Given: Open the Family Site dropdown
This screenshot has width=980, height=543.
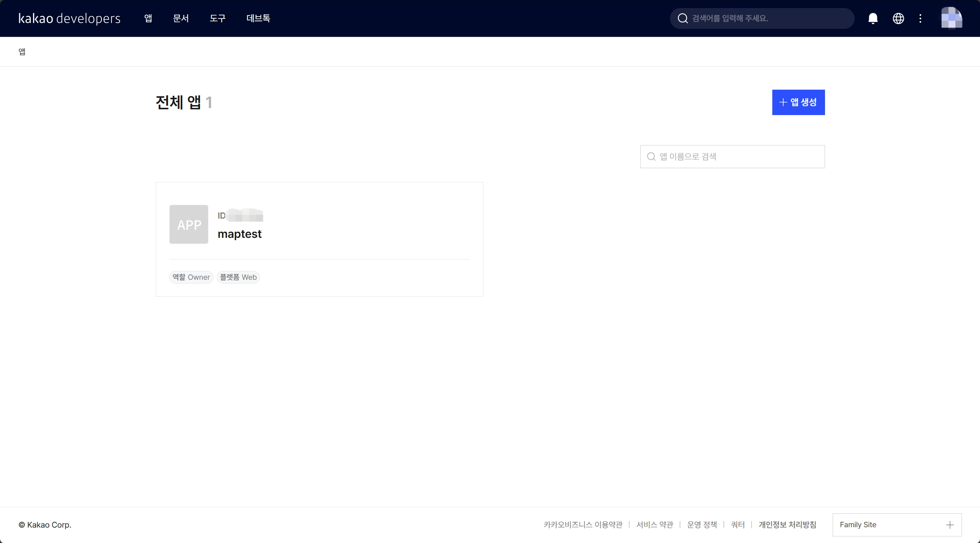Looking at the screenshot, I should tap(888, 525).
